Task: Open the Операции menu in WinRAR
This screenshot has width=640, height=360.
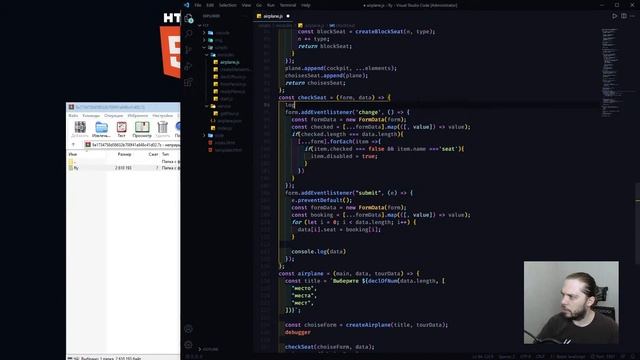Action: click(113, 116)
